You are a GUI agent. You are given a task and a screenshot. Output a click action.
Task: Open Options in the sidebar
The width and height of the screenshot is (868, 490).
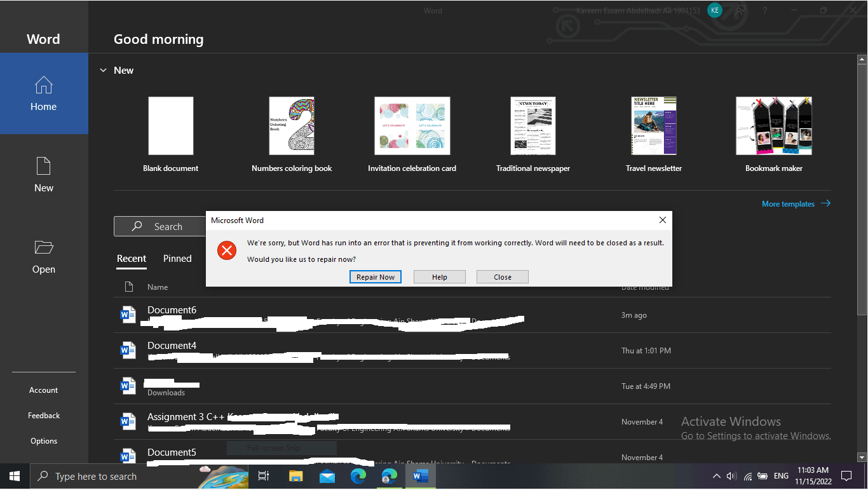[44, 441]
